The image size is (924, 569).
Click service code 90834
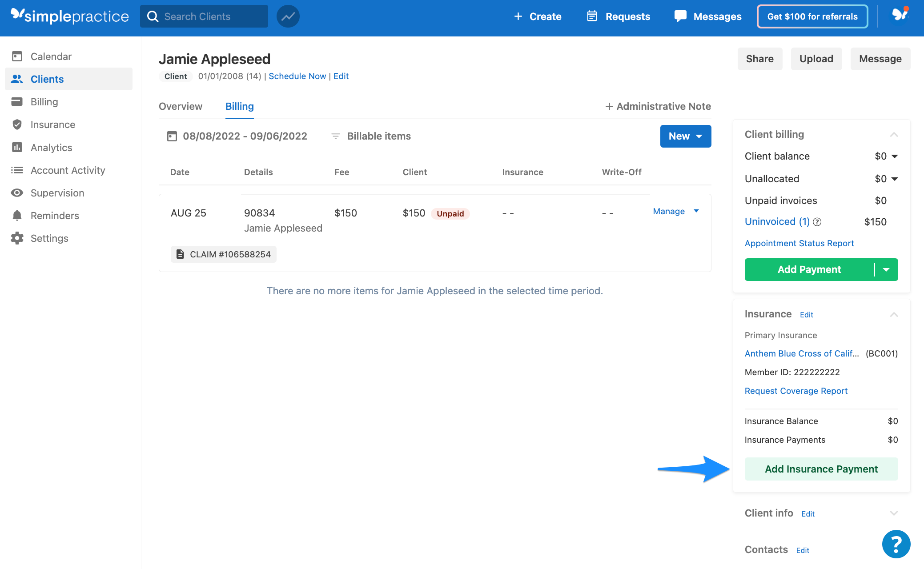click(x=259, y=213)
